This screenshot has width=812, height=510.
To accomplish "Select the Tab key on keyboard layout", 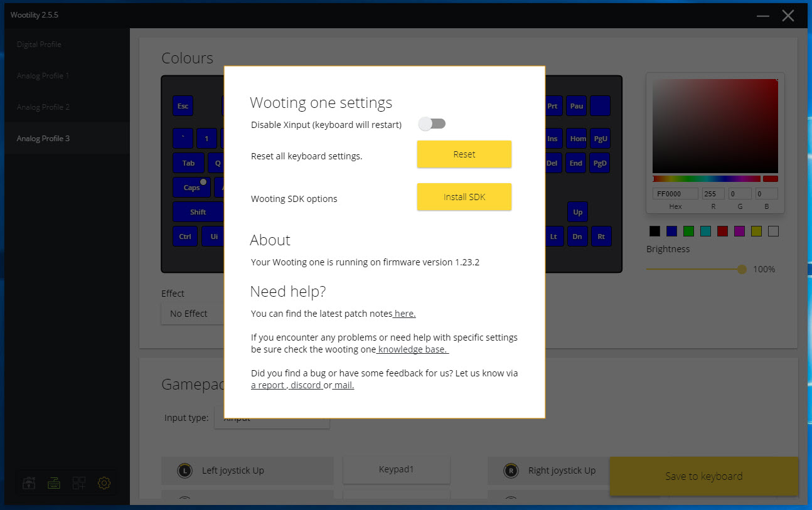I will tap(188, 163).
